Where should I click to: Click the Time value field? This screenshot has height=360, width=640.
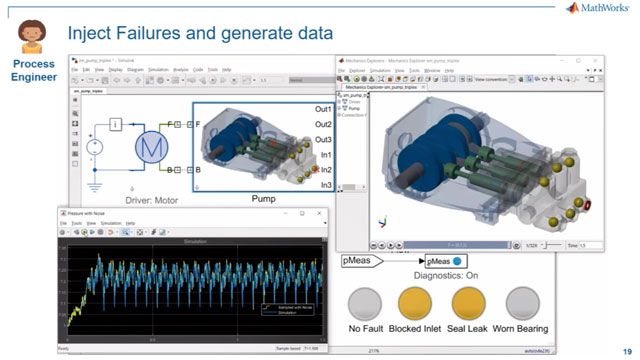[x=591, y=245]
